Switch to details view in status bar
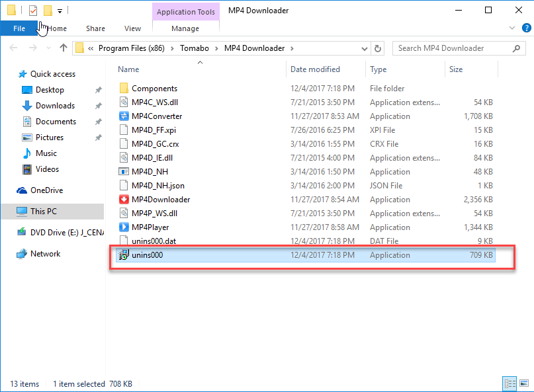 point(509,383)
